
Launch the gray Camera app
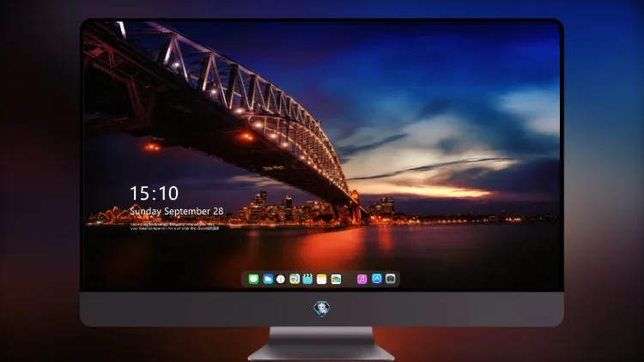pyautogui.click(x=391, y=279)
